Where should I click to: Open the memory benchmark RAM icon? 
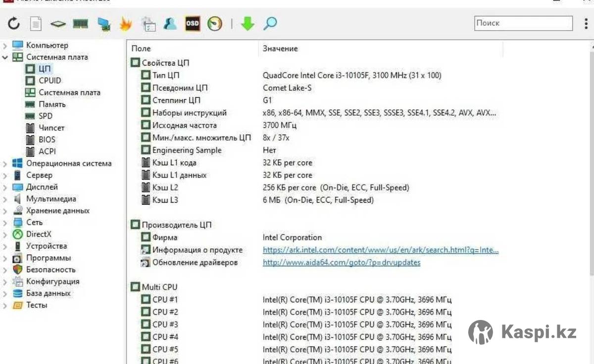tap(80, 23)
